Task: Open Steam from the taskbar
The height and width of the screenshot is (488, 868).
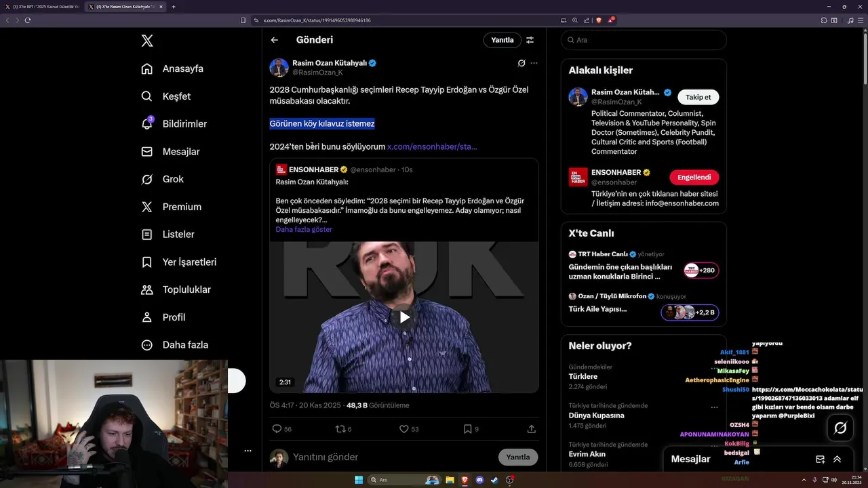Action: 494,480
